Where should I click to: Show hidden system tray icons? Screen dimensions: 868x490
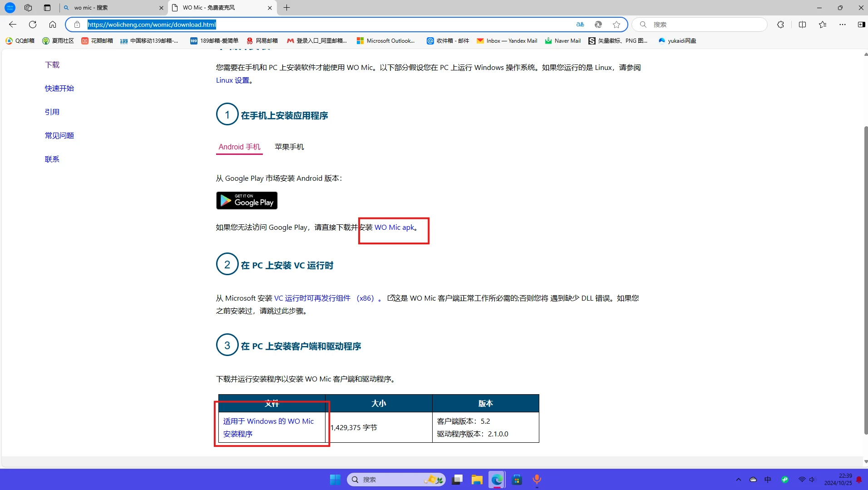738,480
